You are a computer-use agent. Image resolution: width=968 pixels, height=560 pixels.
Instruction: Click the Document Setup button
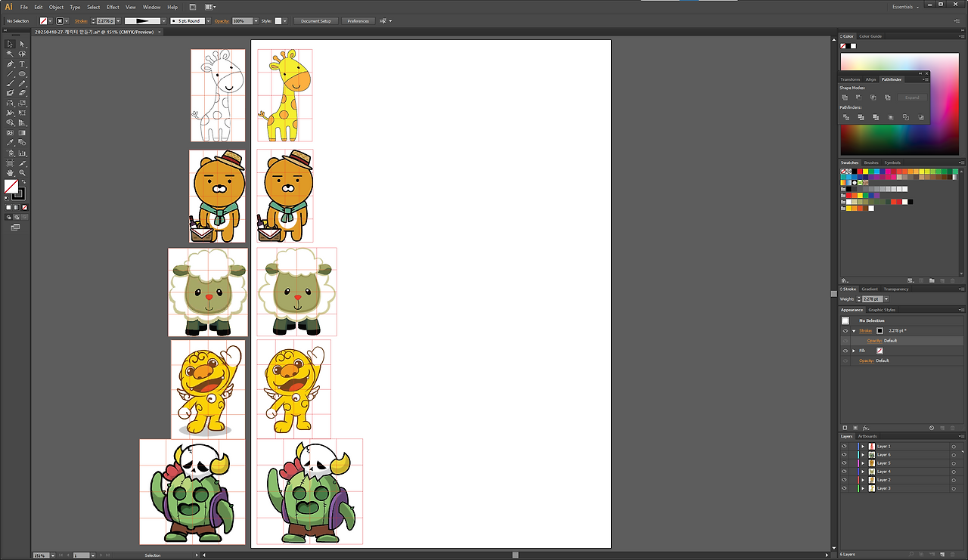click(x=316, y=21)
